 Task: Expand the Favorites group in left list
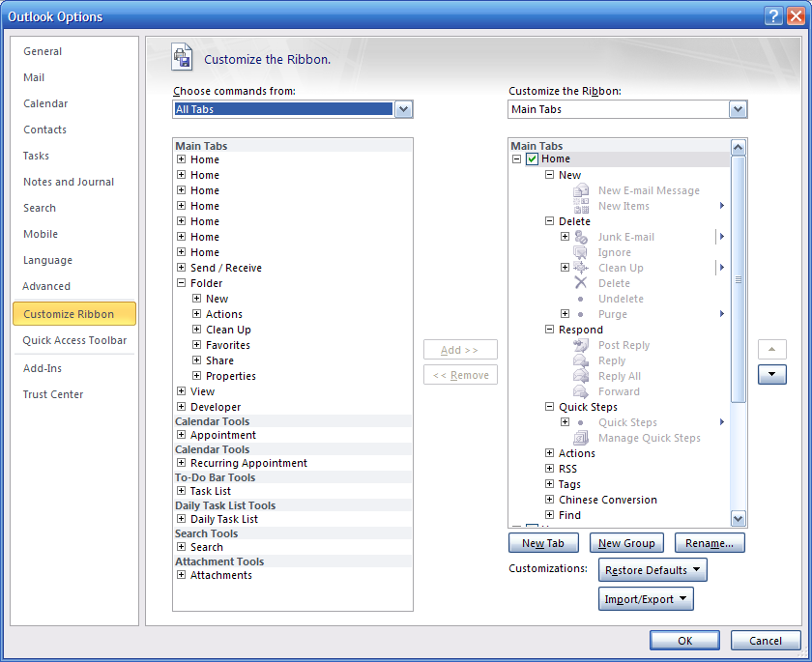197,345
